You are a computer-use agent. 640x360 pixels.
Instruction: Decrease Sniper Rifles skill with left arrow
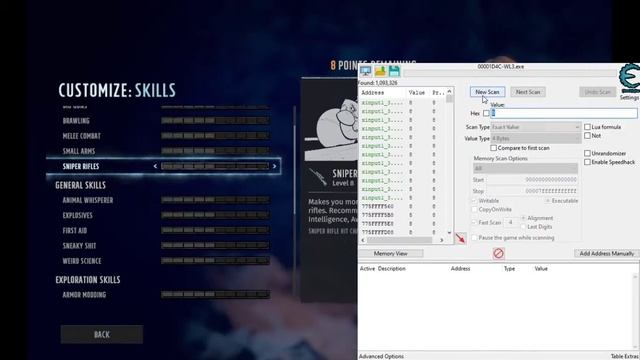[155, 166]
